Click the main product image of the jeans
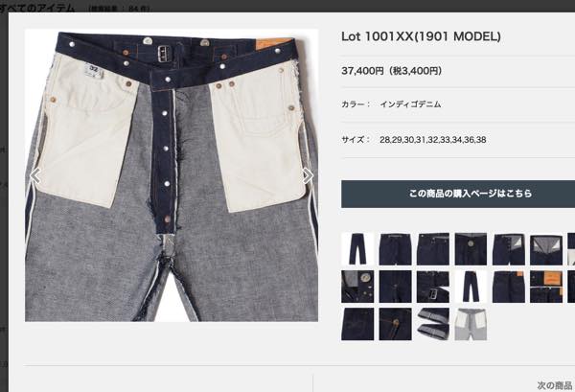 click(172, 175)
